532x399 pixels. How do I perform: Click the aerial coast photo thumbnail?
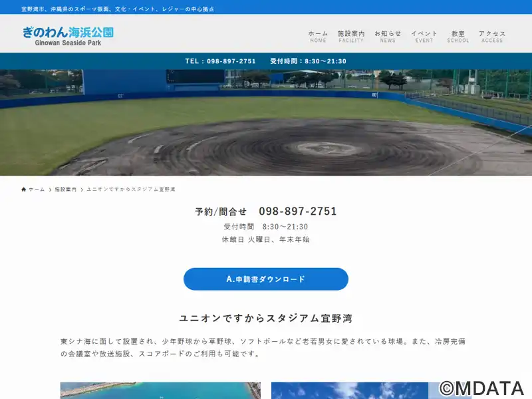point(160,390)
